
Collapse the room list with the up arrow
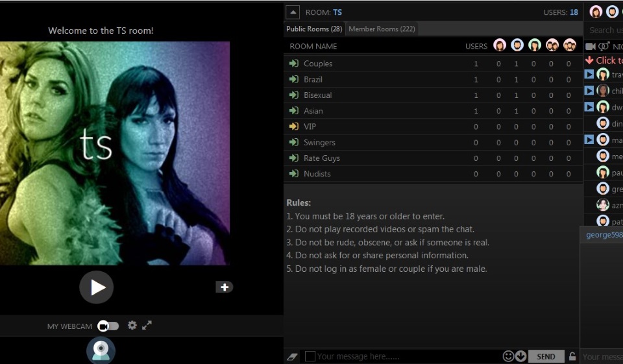point(293,12)
